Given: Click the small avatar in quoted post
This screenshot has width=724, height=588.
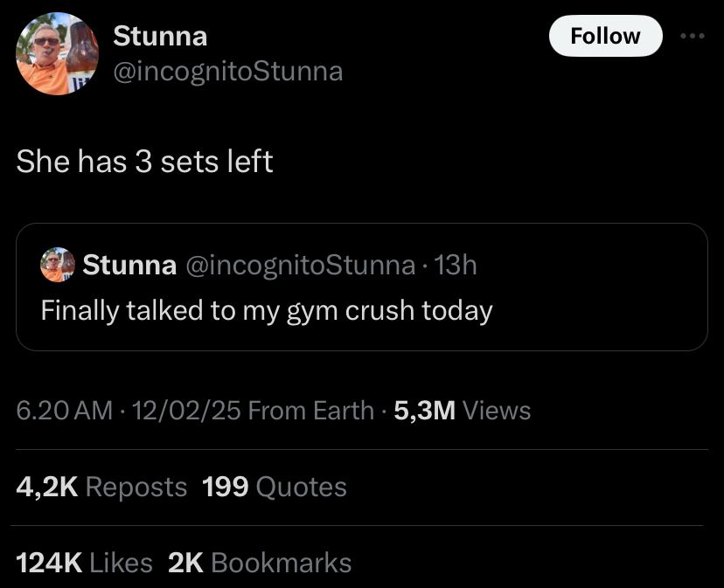Looking at the screenshot, I should click(58, 266).
